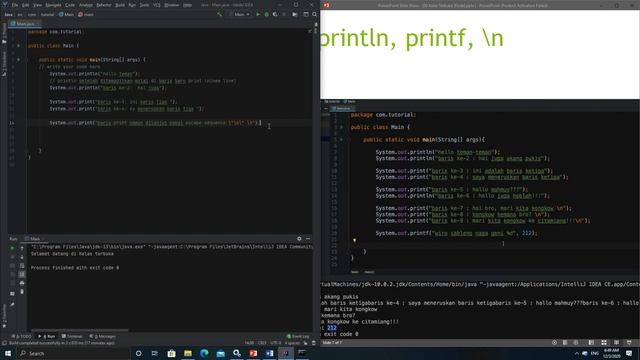Click the 4 spaces indent setting
The width and height of the screenshot is (640, 360).
coord(292,343)
